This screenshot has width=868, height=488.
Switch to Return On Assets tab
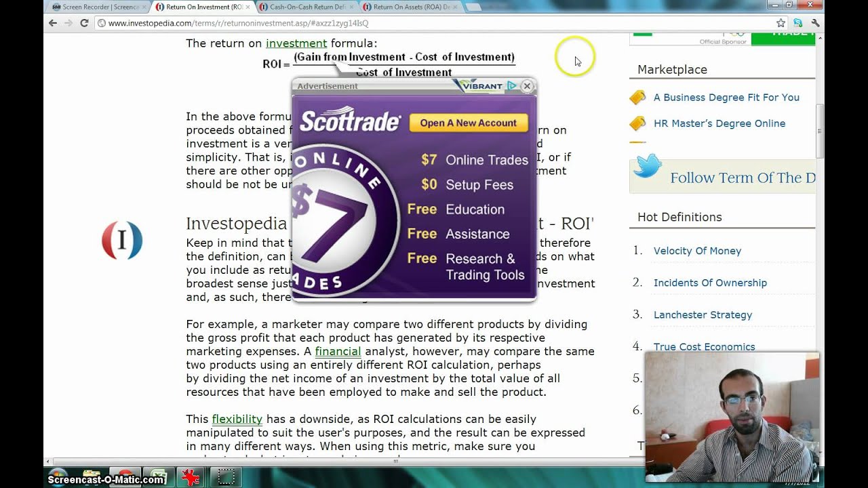pos(409,7)
